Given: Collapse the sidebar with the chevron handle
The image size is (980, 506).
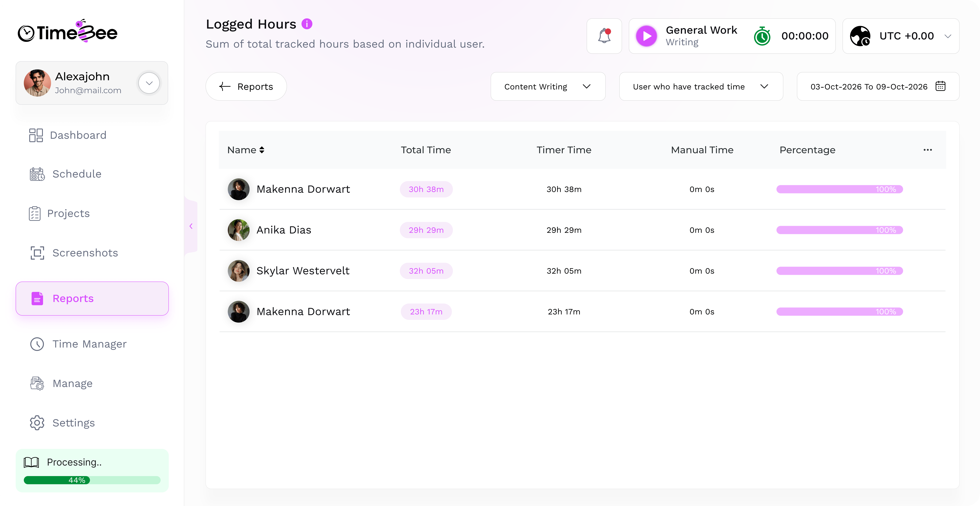Looking at the screenshot, I should [x=191, y=226].
